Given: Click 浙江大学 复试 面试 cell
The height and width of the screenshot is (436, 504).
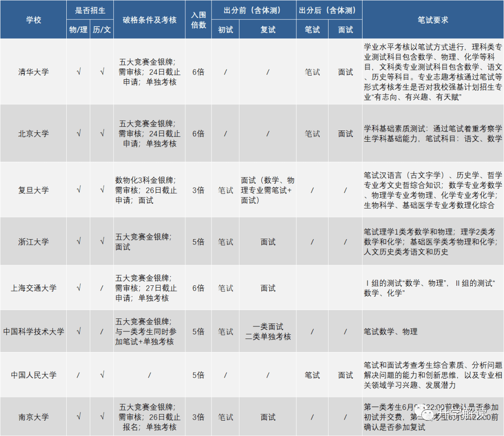Looking at the screenshot, I should [268, 242].
